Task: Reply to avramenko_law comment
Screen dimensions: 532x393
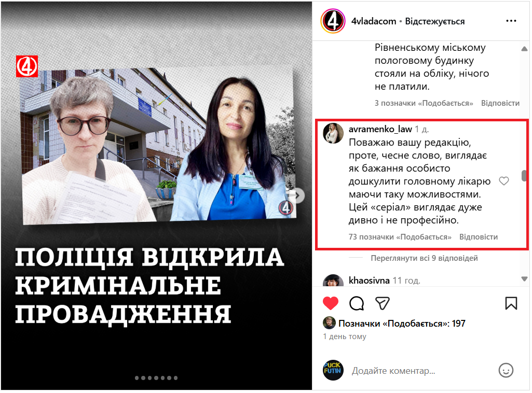Action: [x=479, y=237]
